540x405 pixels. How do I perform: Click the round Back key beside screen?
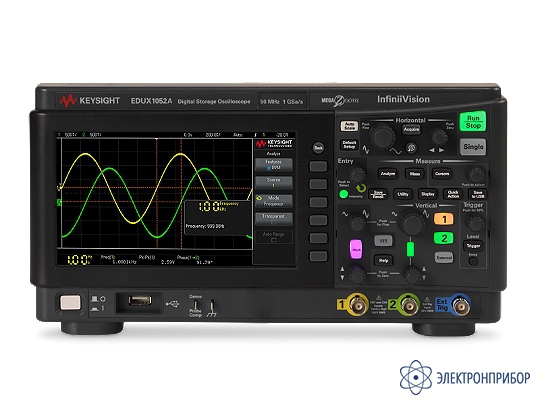(x=318, y=148)
